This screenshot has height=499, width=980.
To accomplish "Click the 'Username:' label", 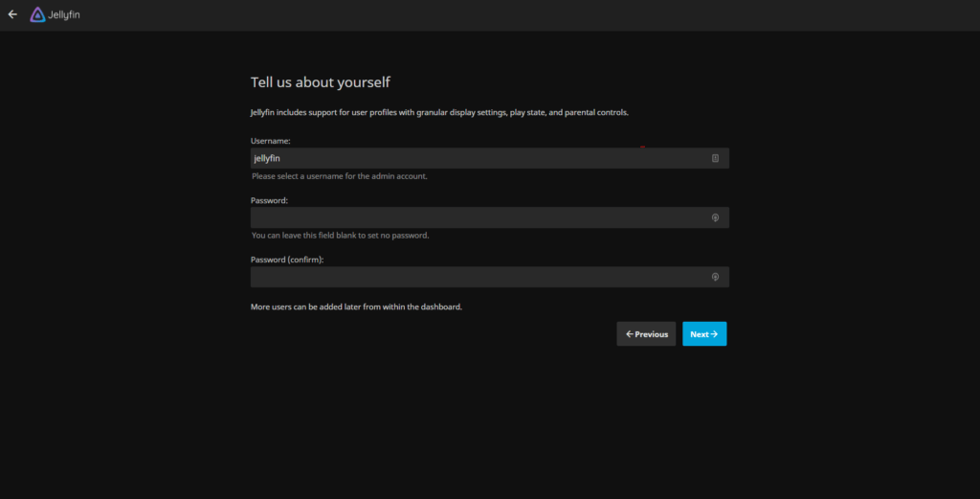I will (271, 142).
